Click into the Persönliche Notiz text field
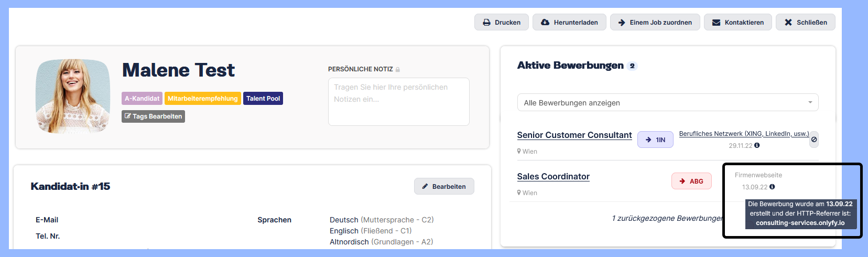 (x=398, y=102)
